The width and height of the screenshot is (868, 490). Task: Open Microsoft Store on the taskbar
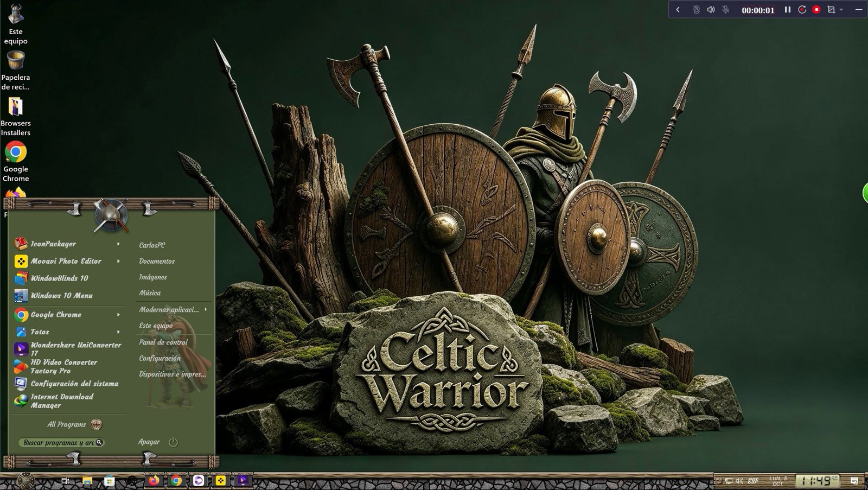point(110,481)
